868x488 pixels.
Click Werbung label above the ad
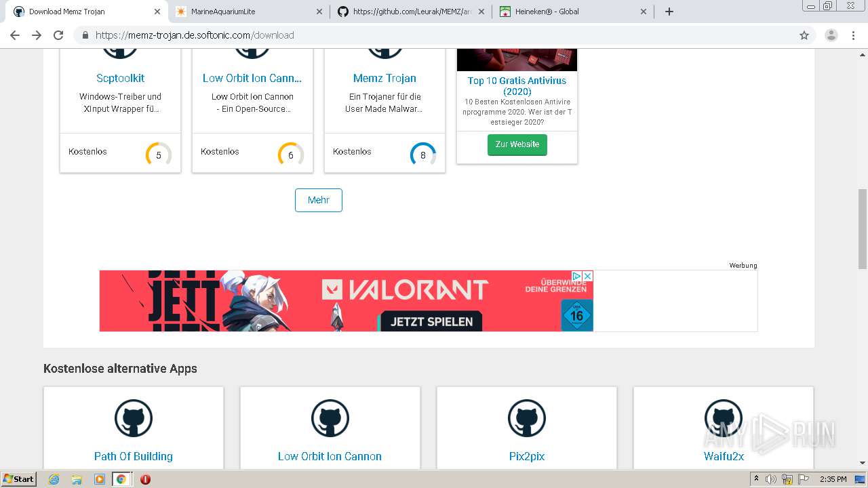[743, 266]
